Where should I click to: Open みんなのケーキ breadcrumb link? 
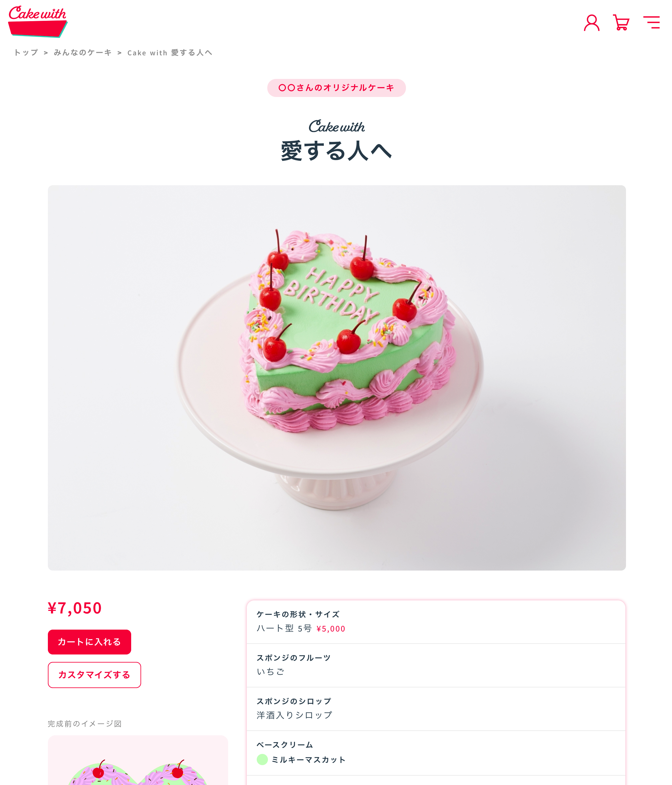83,53
